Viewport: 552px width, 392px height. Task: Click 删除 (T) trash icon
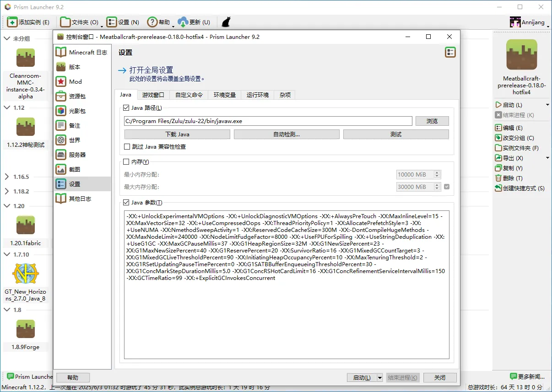[498, 178]
